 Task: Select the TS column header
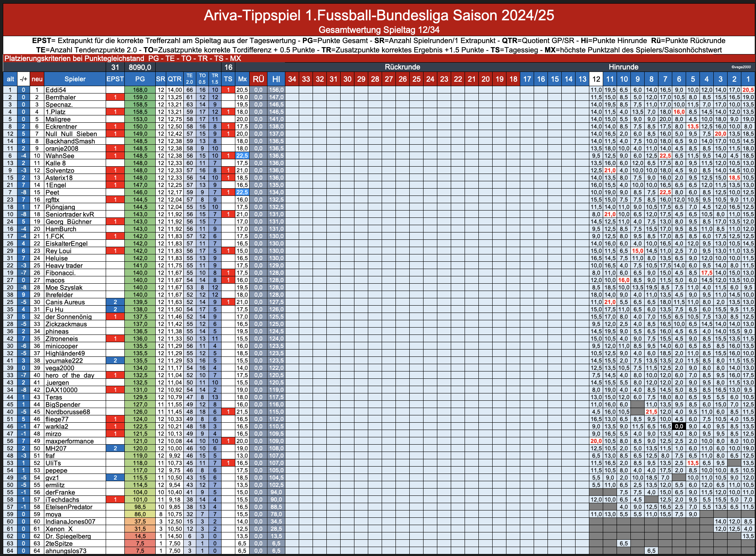click(x=228, y=79)
